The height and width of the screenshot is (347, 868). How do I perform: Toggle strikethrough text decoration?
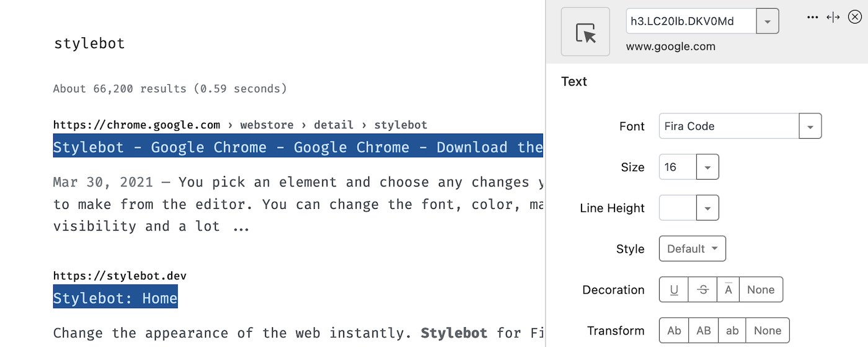click(x=703, y=289)
